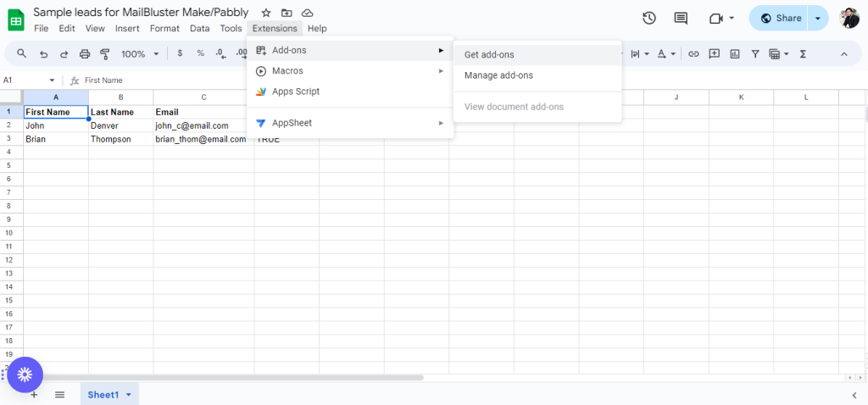The height and width of the screenshot is (405, 868).
Task: Select the cell containing Thompson
Action: [120, 140]
